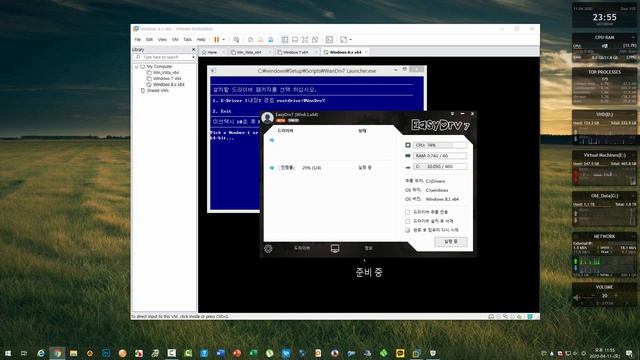640x360 pixels.
Task: Open the Windows Start button on the taskbar
Action: [8, 353]
